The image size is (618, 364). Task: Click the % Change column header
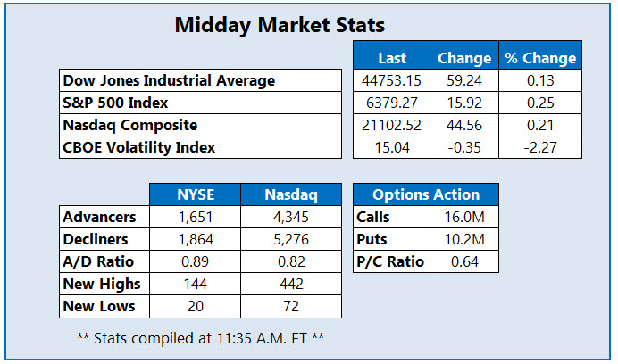(x=540, y=58)
